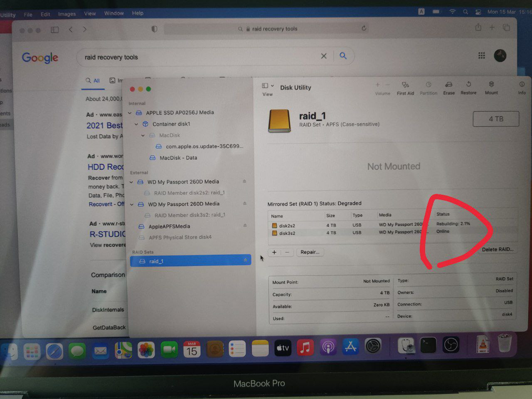The image size is (532, 399).
Task: Select the All tab in Google results
Action: click(x=93, y=81)
